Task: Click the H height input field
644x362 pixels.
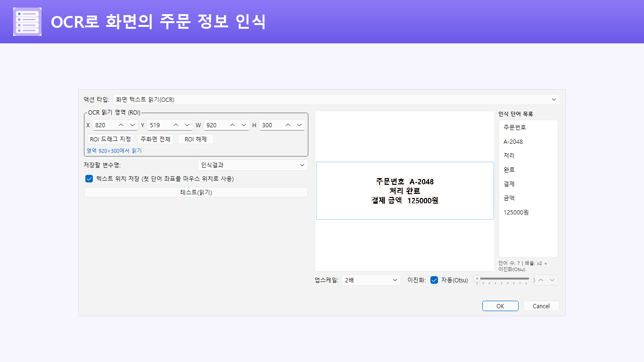Action: [x=270, y=125]
